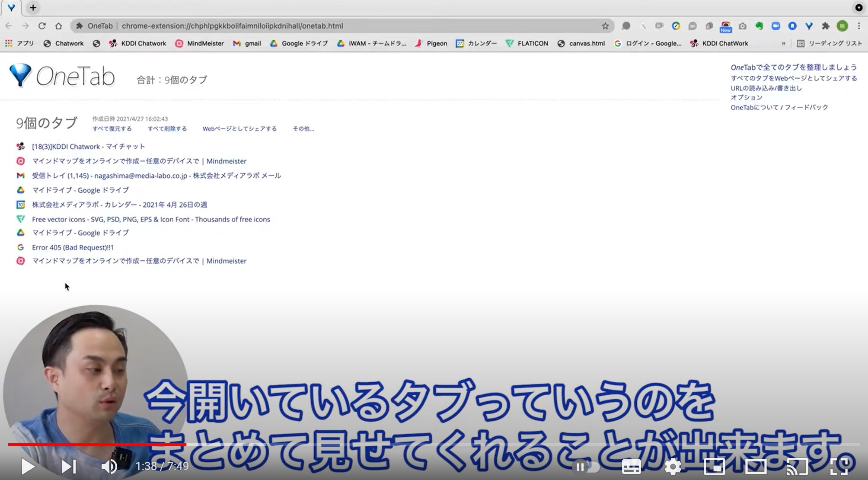Click Google favicon beside Error 405 entry

20,247
